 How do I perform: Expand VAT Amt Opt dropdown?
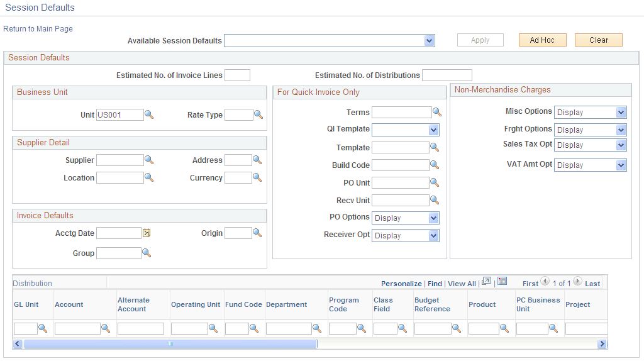click(x=621, y=165)
